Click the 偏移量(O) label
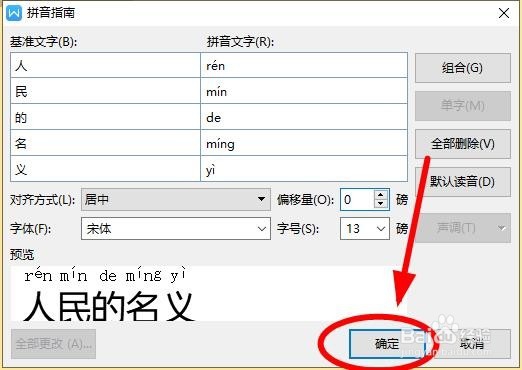 (x=305, y=200)
